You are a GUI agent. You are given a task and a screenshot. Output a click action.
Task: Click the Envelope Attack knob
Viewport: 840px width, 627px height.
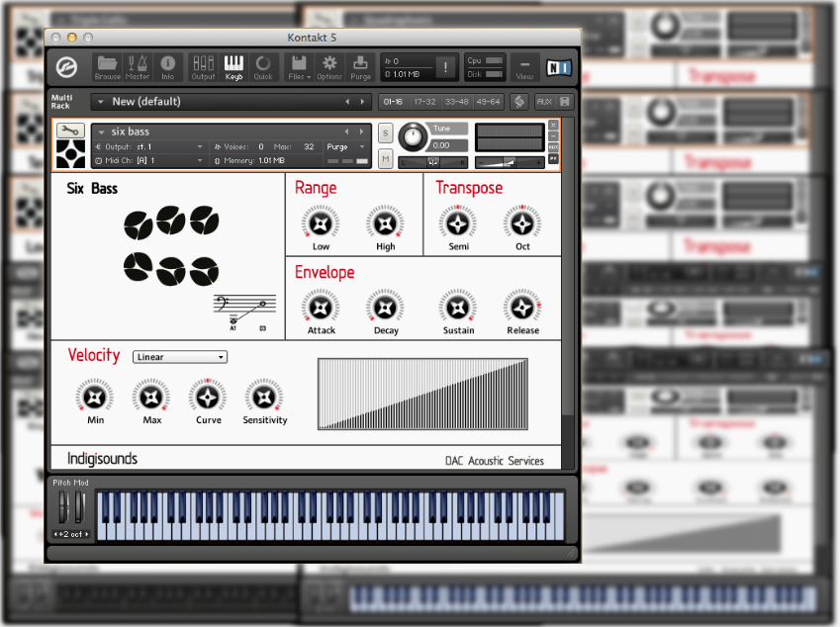(x=321, y=307)
